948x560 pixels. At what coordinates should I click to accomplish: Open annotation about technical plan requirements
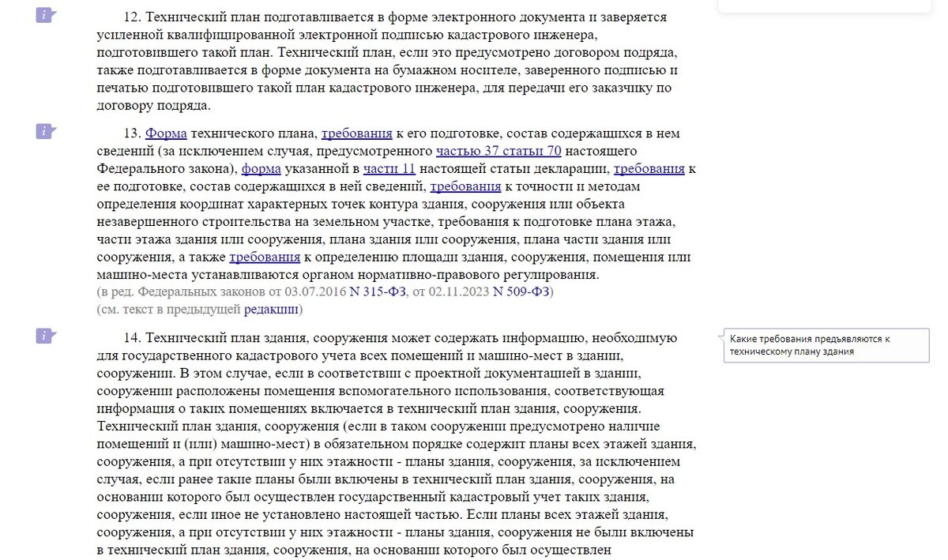826,345
